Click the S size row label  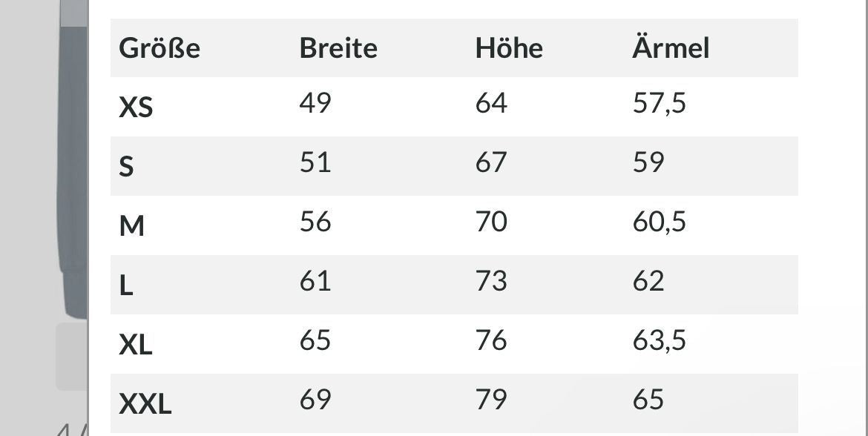point(126,167)
